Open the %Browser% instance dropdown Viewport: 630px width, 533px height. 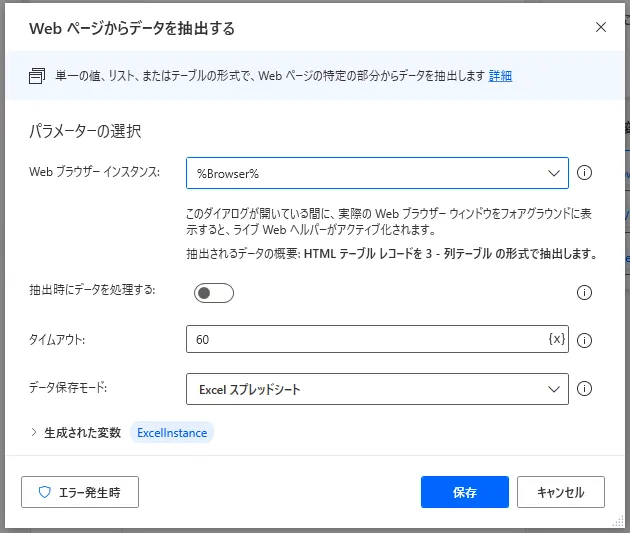click(377, 173)
